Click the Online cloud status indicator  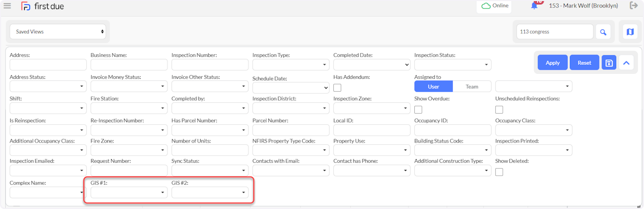(x=495, y=6)
